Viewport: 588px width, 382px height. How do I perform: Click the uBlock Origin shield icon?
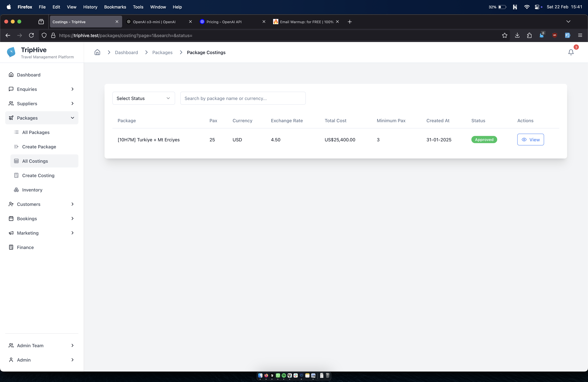click(x=555, y=35)
